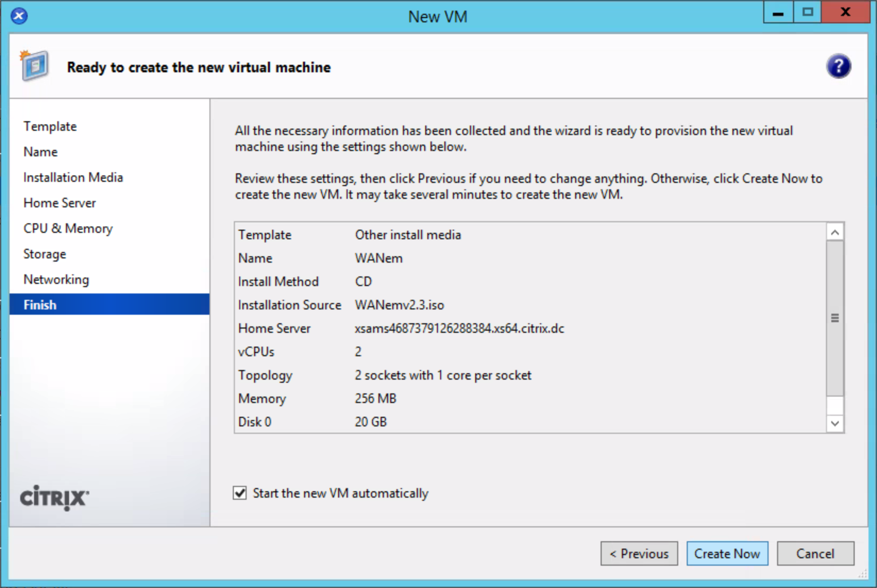The image size is (877, 588).
Task: Cancel the new VM wizard
Action: pos(815,553)
